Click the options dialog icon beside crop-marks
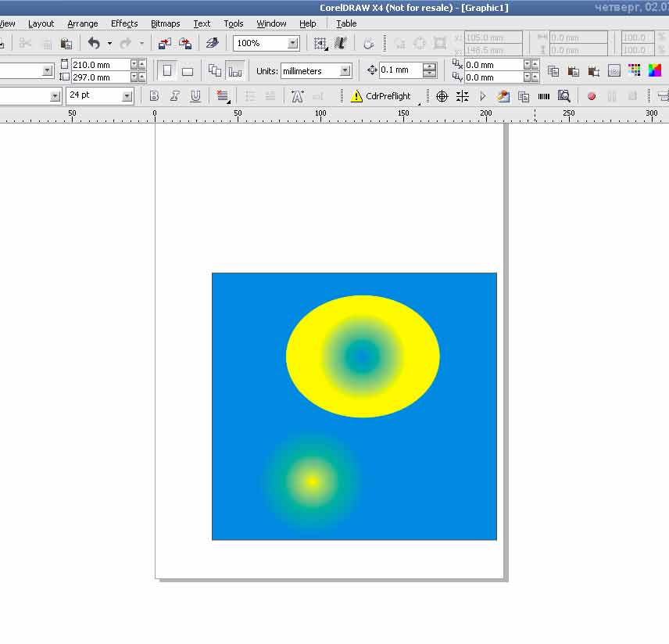Viewport: 669px width, 644px height. 614,71
